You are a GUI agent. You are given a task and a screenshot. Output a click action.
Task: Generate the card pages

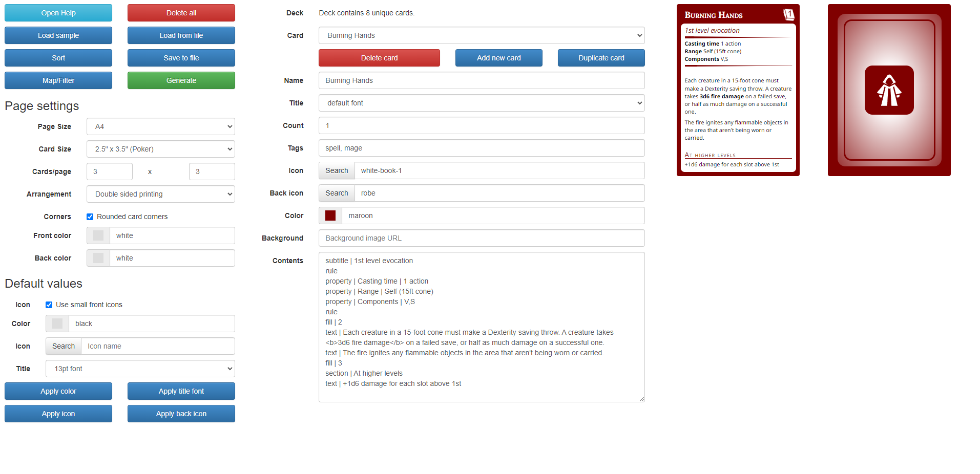tap(181, 80)
